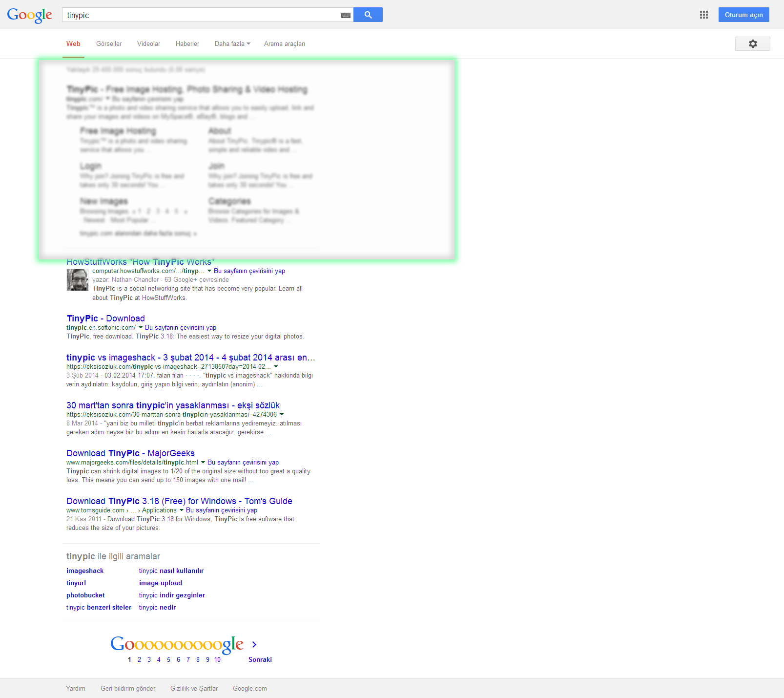Click the next page arrow beside Gooooogle logo
The width and height of the screenshot is (784, 698).
click(254, 645)
